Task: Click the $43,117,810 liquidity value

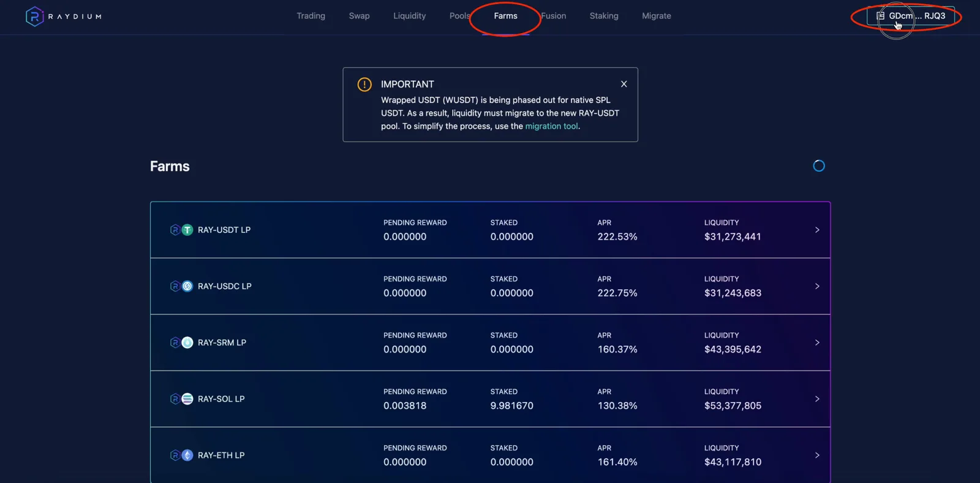Action: coord(733,462)
